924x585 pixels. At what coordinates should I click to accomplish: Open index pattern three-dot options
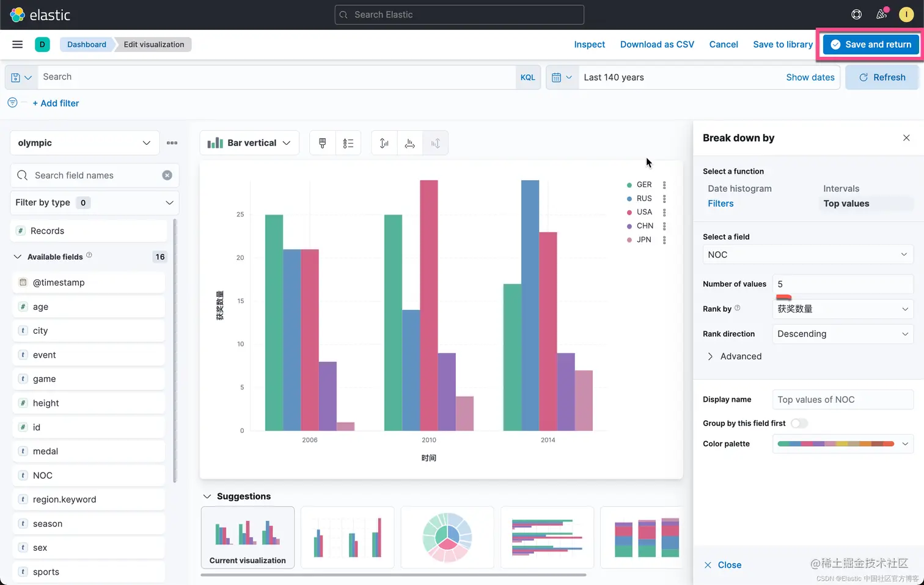click(172, 143)
